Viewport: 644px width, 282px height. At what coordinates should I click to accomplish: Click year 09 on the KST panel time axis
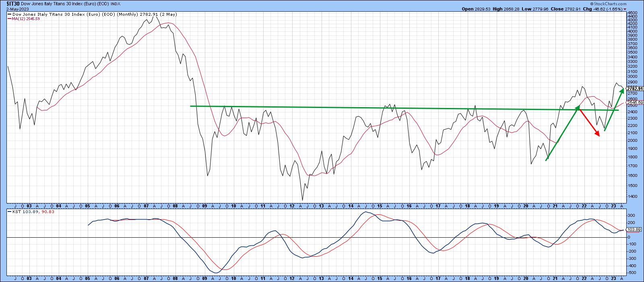204,278
